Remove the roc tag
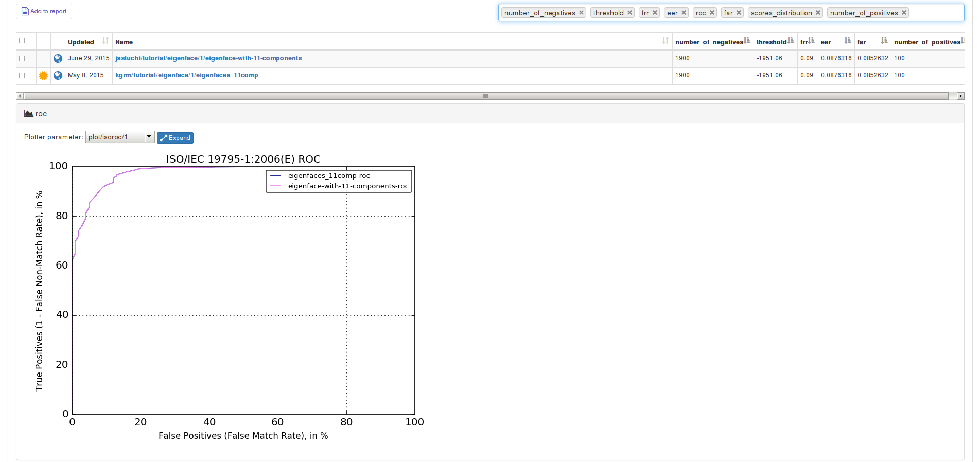This screenshot has width=980, height=462. (x=712, y=13)
